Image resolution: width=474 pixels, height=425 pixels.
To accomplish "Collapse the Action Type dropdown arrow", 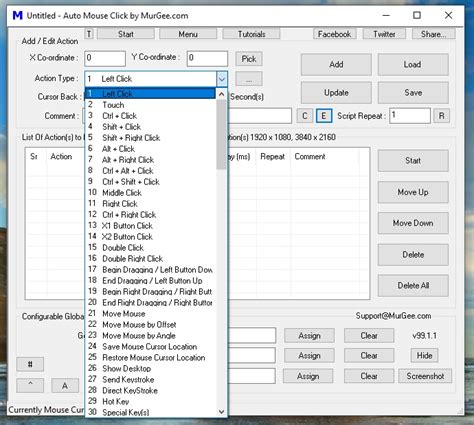I will [222, 79].
